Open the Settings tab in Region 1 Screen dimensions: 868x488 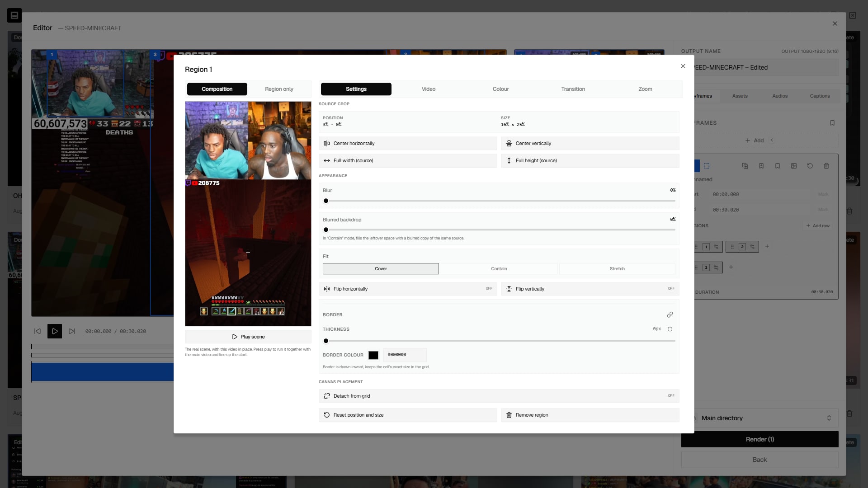356,89
